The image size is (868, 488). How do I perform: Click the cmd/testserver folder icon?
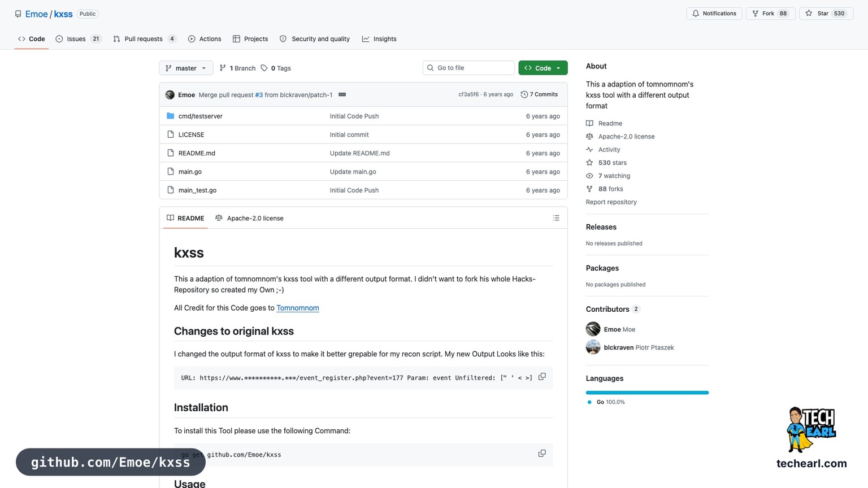pos(171,116)
